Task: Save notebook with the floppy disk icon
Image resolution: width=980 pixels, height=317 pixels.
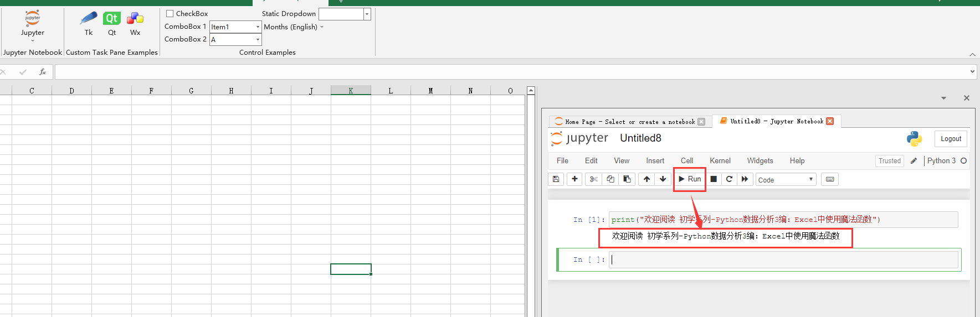Action: click(x=556, y=179)
